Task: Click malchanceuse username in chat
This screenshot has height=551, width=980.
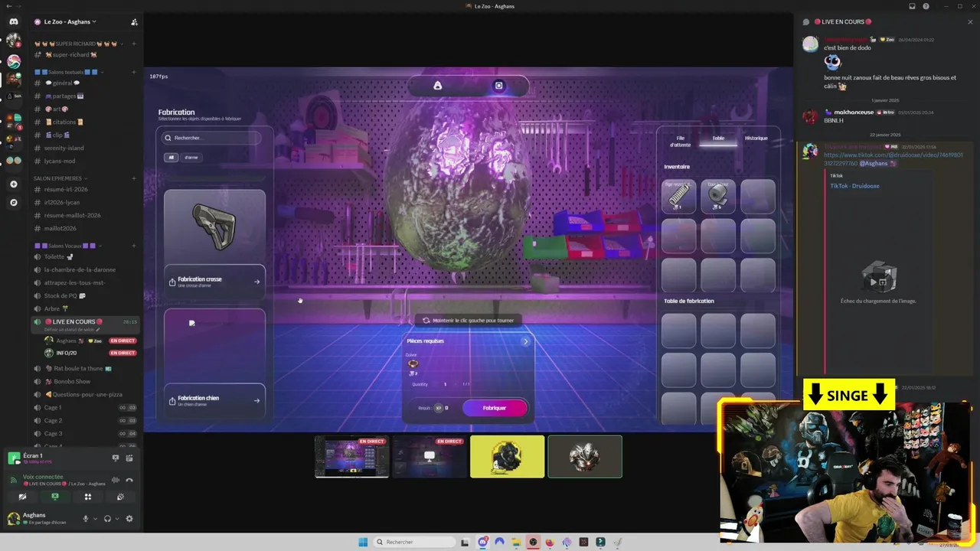Action: (853, 112)
